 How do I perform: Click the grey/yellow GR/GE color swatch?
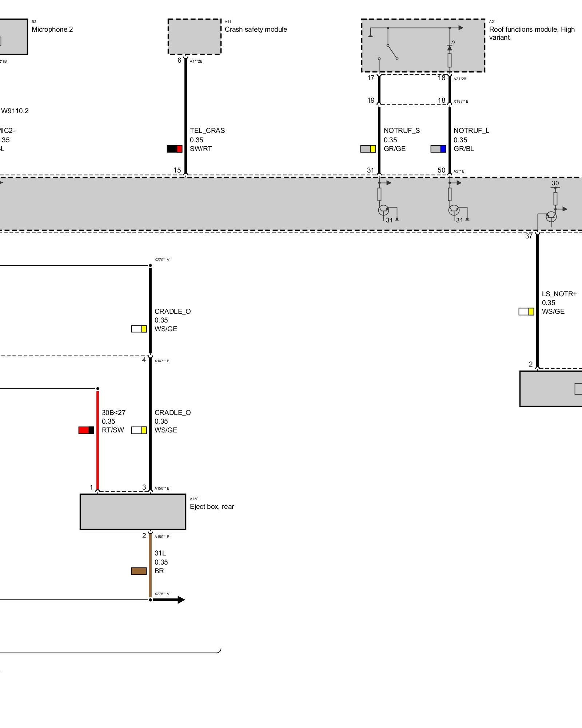point(368,149)
